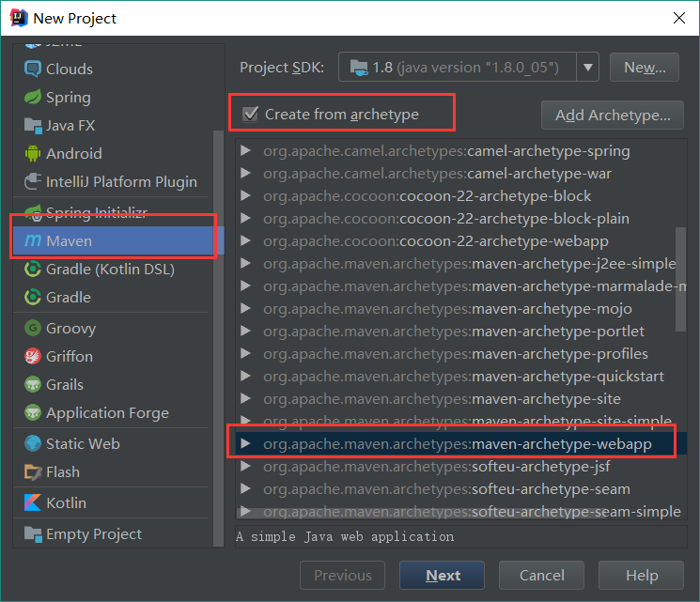Click the Android robot icon
Image resolution: width=700 pixels, height=602 pixels.
click(33, 153)
